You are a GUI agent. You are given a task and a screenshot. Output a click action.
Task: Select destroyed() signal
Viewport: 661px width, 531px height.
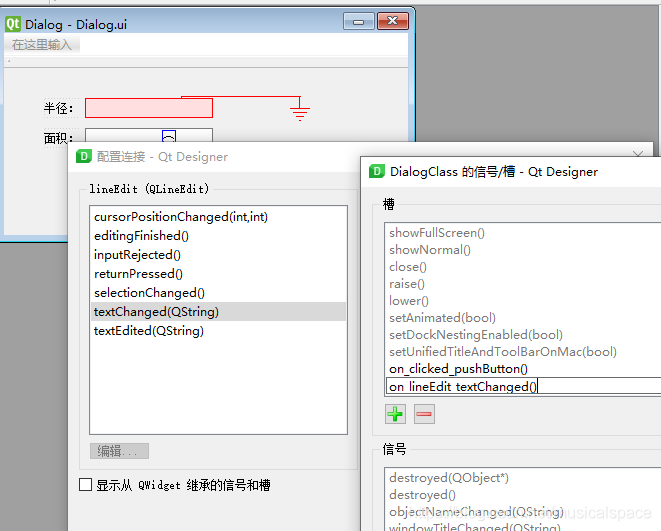click(x=523, y=494)
